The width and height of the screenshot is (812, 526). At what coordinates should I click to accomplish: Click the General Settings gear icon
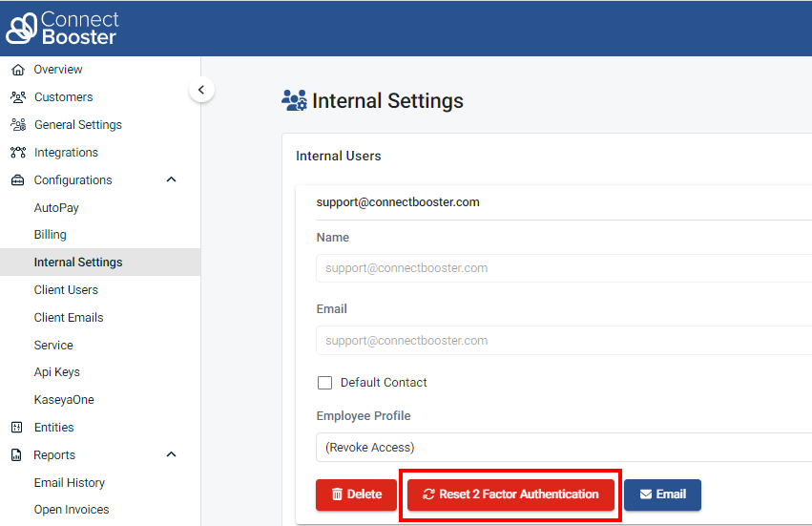click(17, 125)
